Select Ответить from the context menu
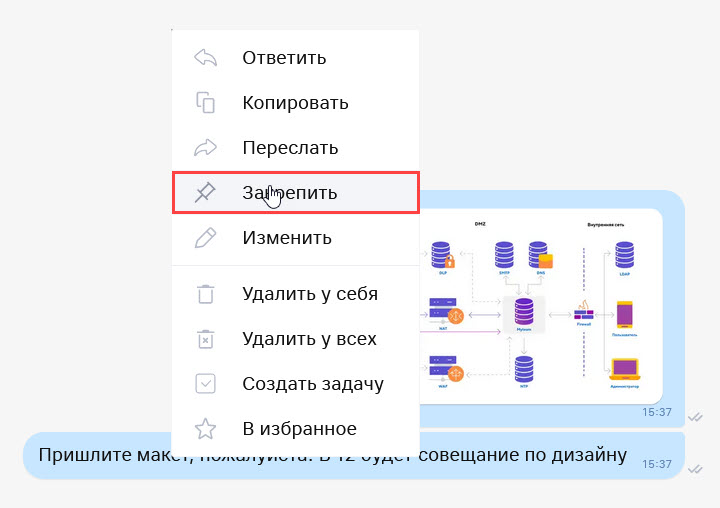The image size is (720, 508). pos(284,58)
